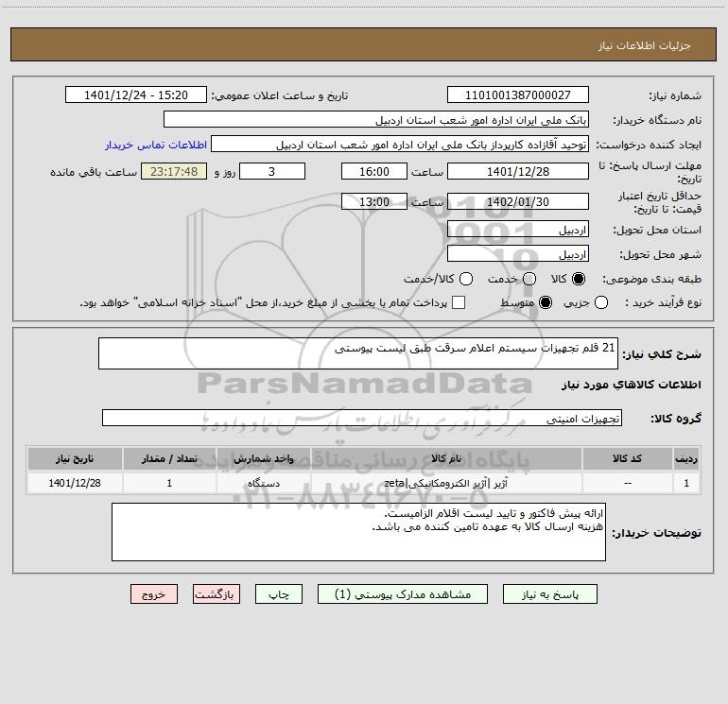Screen dimensions: 728x704
Task: Click the price validity date 1402/01/30 field
Action: coord(518,201)
